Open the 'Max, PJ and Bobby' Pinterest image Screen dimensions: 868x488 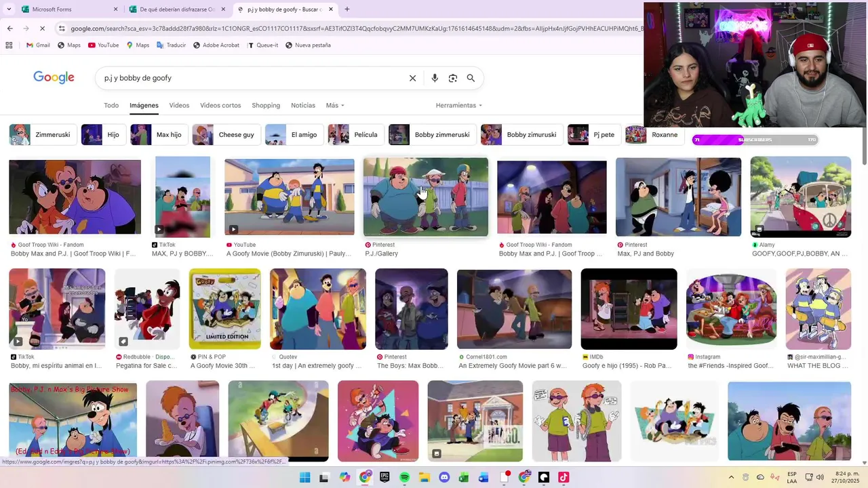[x=678, y=197]
